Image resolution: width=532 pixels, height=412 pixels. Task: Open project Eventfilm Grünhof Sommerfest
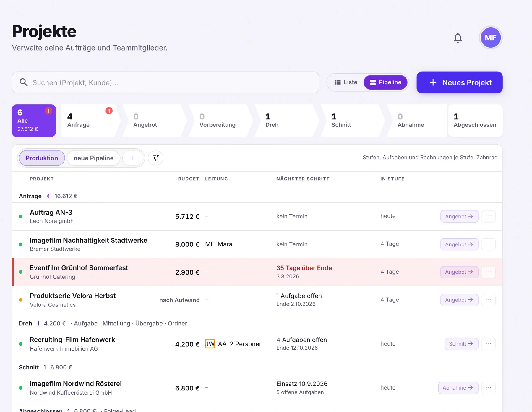(79, 268)
